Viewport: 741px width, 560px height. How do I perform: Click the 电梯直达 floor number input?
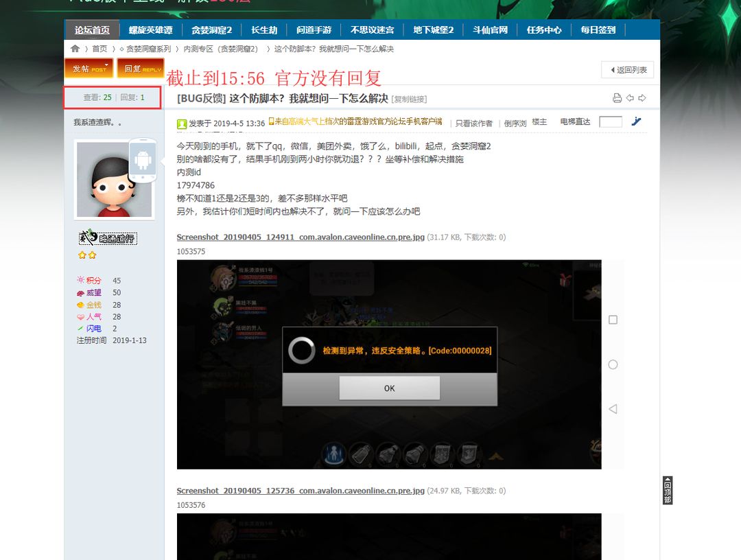pos(611,122)
